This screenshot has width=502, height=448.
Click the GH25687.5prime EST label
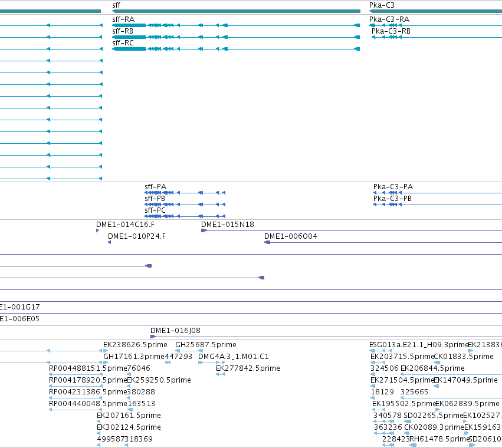coord(206,345)
